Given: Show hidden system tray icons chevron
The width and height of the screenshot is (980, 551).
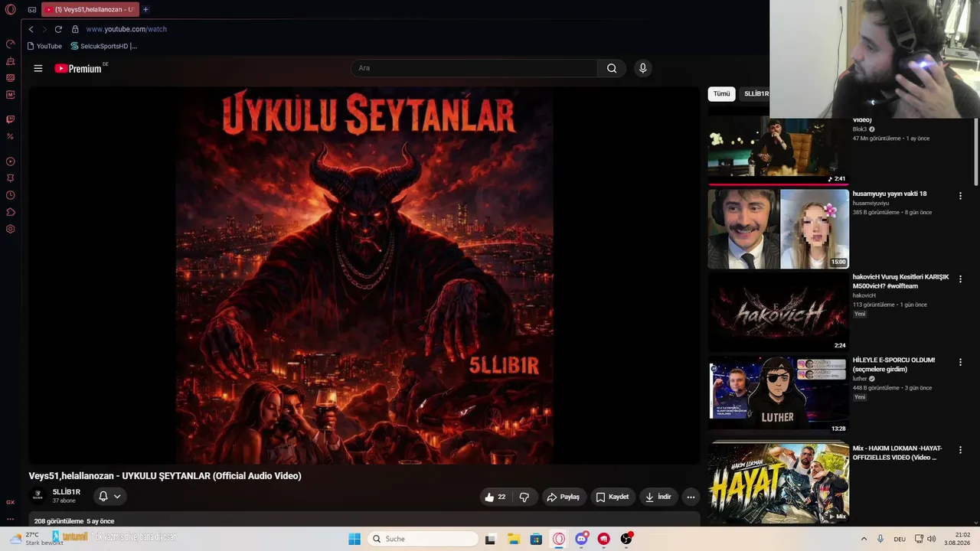Looking at the screenshot, I should coord(864,539).
